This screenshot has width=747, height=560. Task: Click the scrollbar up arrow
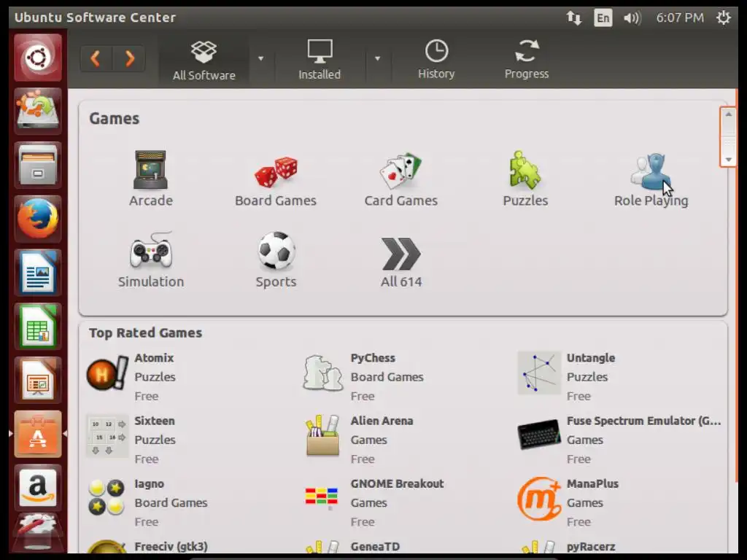pyautogui.click(x=729, y=114)
